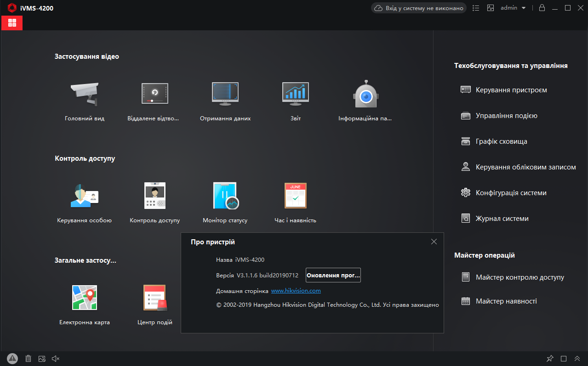Select Конфігурація системи menu entry

tap(511, 193)
